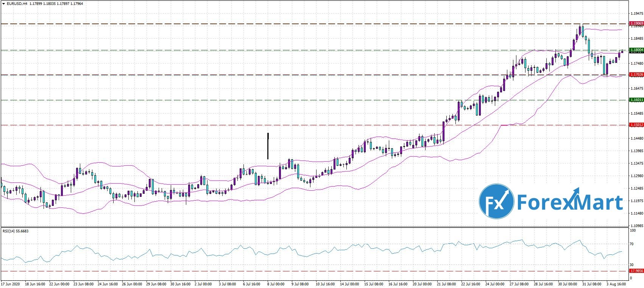644x288 pixels.
Task: Click the circular FX logo icon
Action: (x=496, y=201)
